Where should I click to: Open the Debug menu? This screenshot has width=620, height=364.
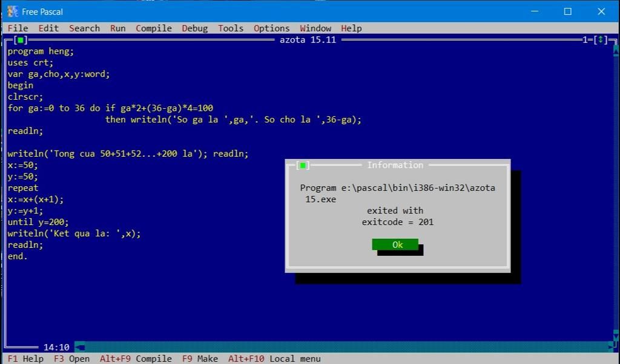194,28
